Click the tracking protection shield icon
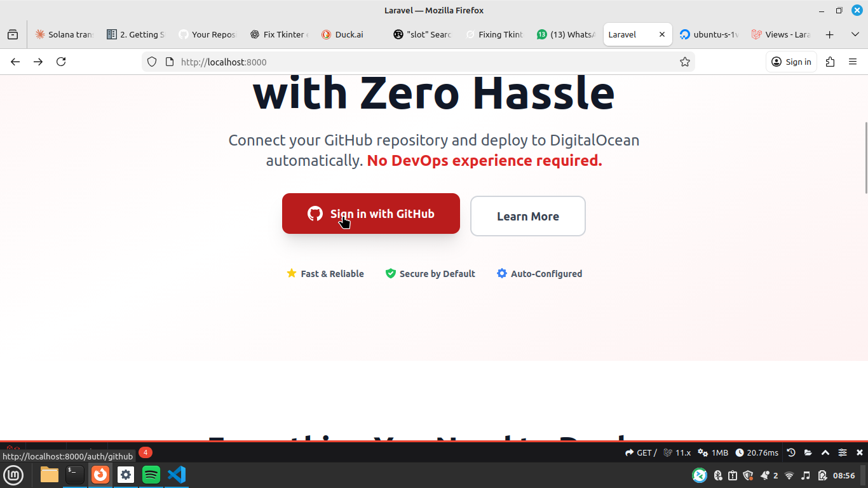 152,62
